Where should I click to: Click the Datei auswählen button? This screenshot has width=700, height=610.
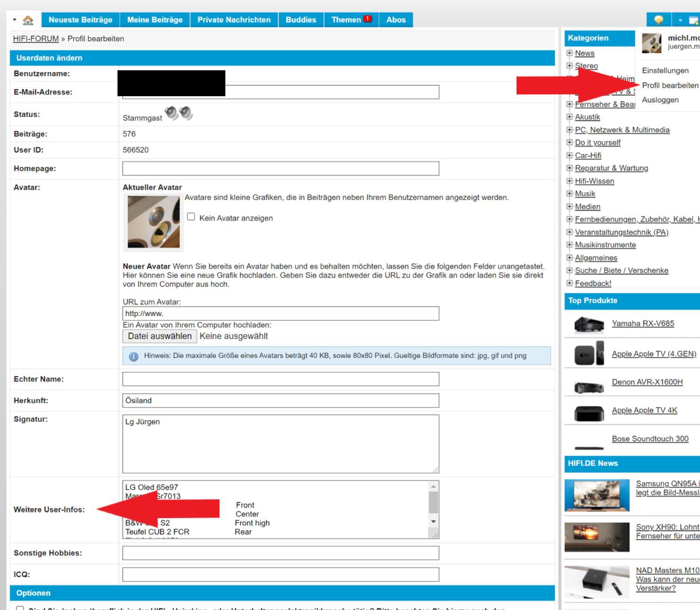160,336
